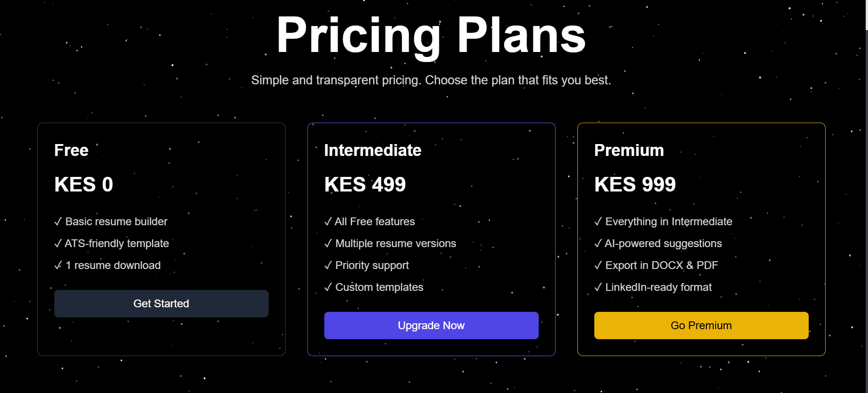Click checkmark beside LinkedIn-ready format

(598, 288)
